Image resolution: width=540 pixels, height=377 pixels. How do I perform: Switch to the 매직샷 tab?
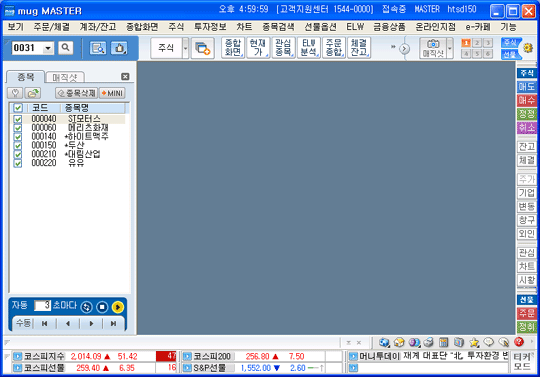point(65,77)
